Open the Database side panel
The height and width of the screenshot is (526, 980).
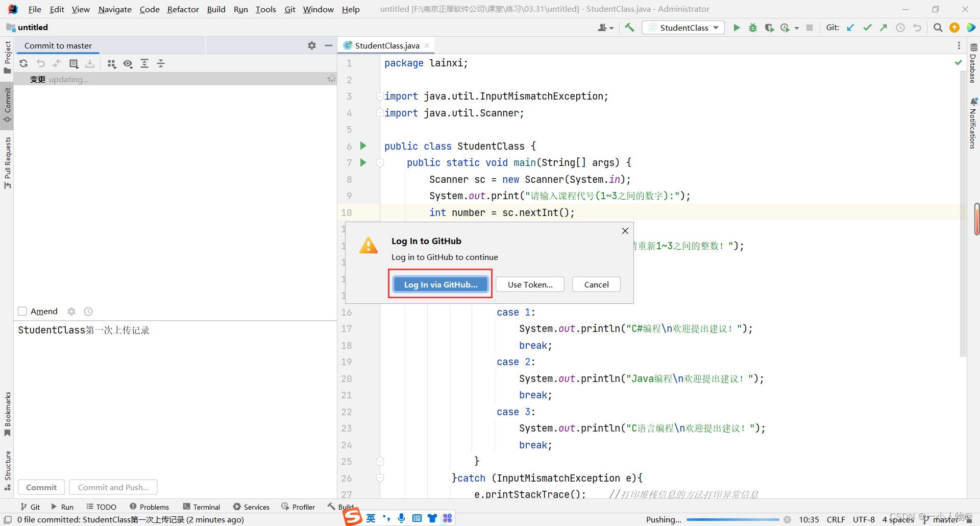pyautogui.click(x=973, y=63)
